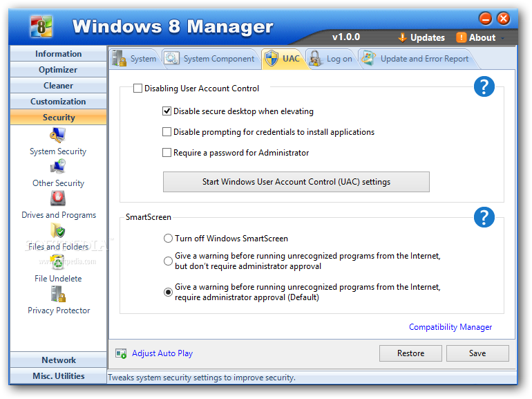Select Turn off Windows SmartScreen radio

(168, 239)
